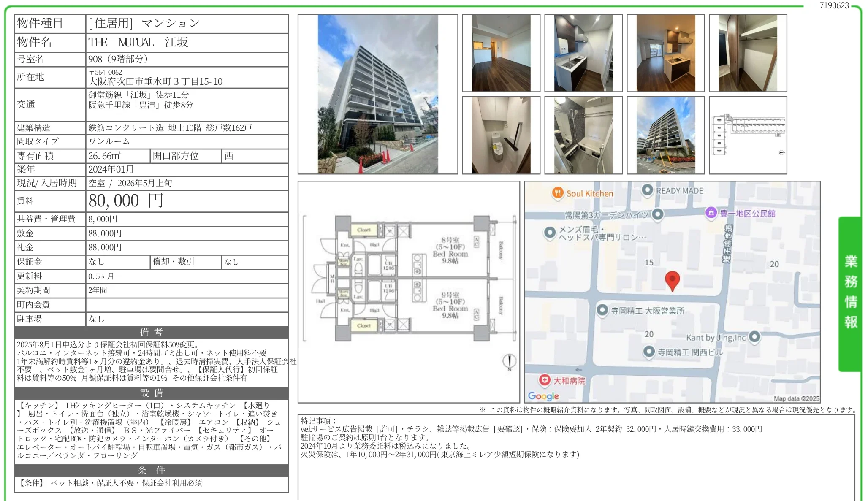The width and height of the screenshot is (868, 501).
Task: Select the メンズ眉毛 salon map pin
Action: tap(550, 232)
